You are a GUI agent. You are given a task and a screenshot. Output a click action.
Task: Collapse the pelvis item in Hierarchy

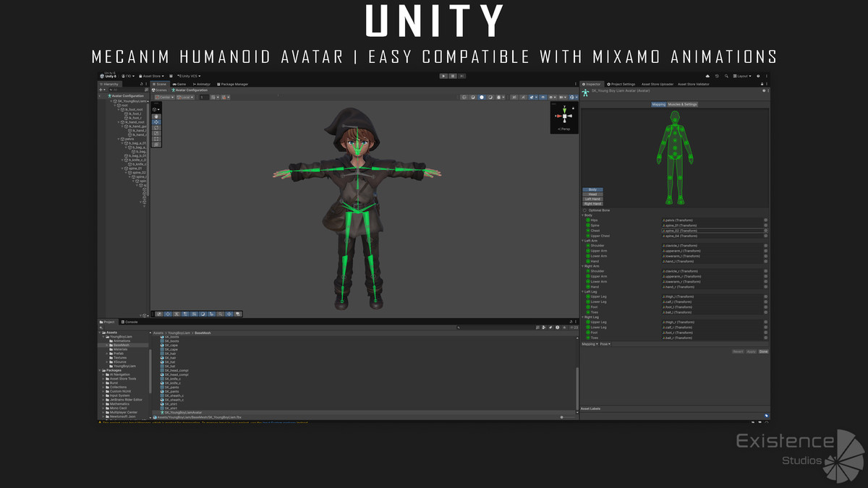pos(119,139)
